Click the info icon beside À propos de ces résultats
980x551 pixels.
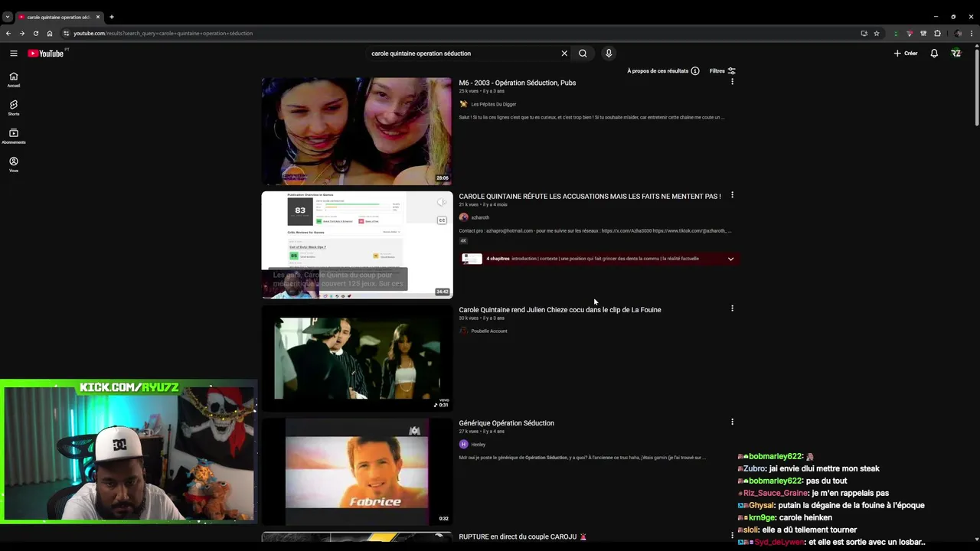(x=695, y=71)
